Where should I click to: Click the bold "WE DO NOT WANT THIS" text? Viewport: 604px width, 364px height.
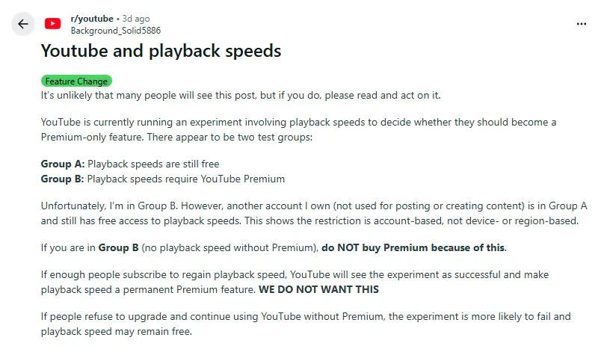318,289
